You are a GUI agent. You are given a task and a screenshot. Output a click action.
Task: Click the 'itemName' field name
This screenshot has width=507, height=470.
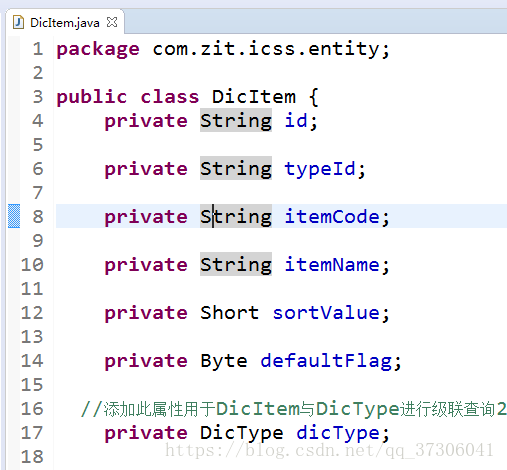pos(332,265)
